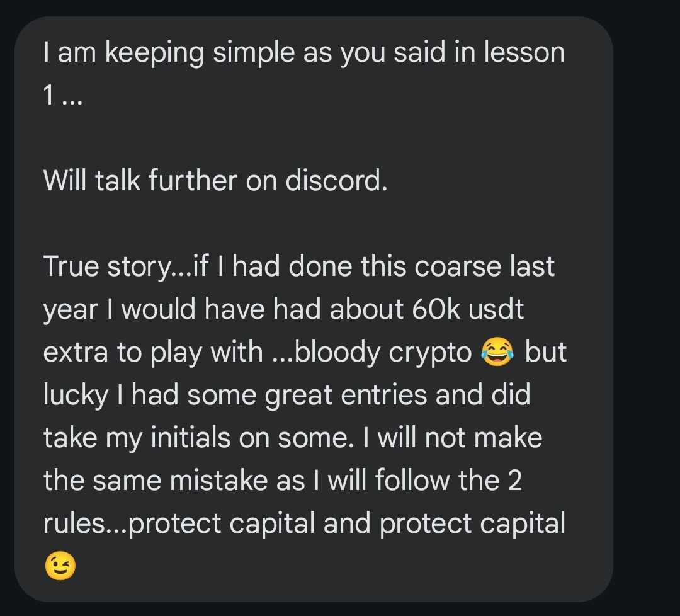Click the word 'initials' in the message
The width and height of the screenshot is (680, 616).
[191, 437]
